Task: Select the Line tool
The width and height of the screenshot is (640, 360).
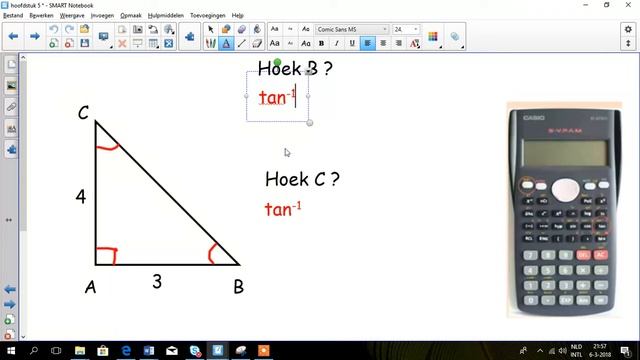Action: (x=242, y=43)
